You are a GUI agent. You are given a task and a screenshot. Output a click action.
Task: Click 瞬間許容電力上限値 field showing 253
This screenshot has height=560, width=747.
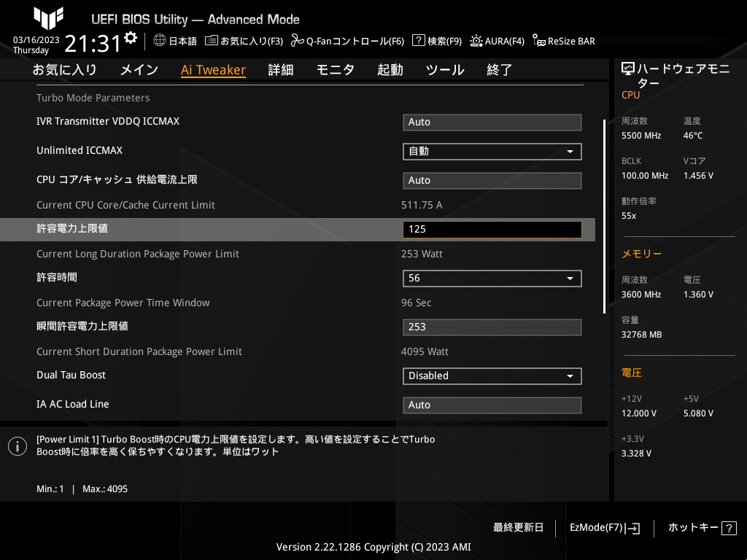click(x=492, y=327)
